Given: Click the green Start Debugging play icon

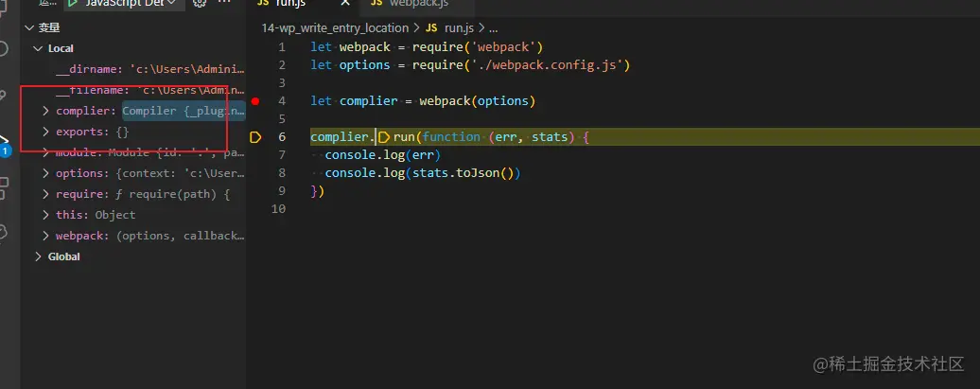Looking at the screenshot, I should [73, 3].
